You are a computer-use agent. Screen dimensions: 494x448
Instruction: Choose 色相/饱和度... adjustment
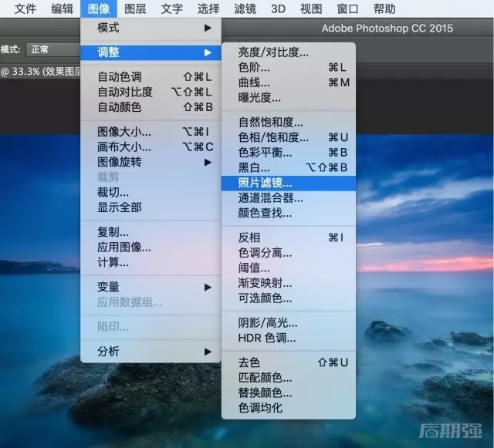pos(289,137)
